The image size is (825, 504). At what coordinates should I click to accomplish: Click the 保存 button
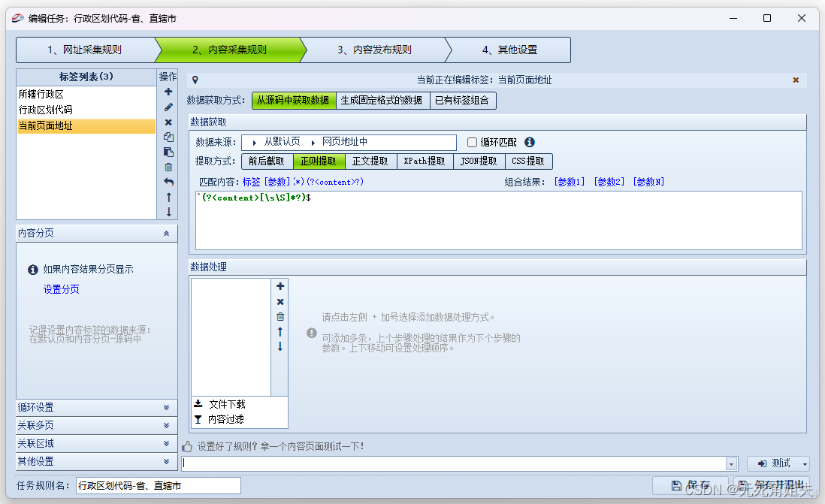(691, 485)
